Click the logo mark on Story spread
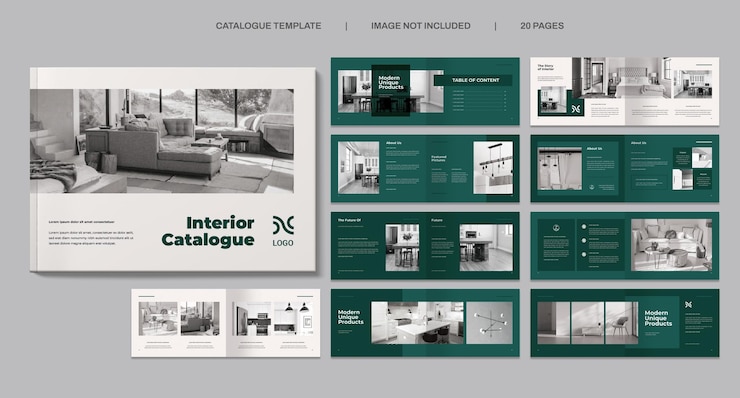The image size is (740, 398). (x=576, y=109)
